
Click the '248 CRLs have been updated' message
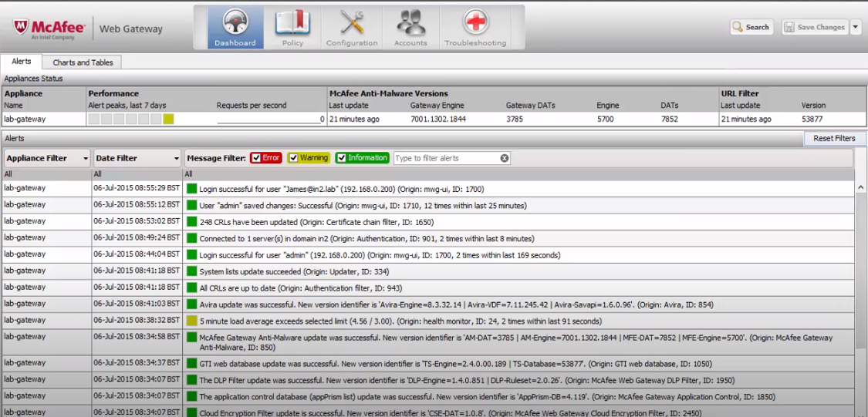(x=316, y=222)
